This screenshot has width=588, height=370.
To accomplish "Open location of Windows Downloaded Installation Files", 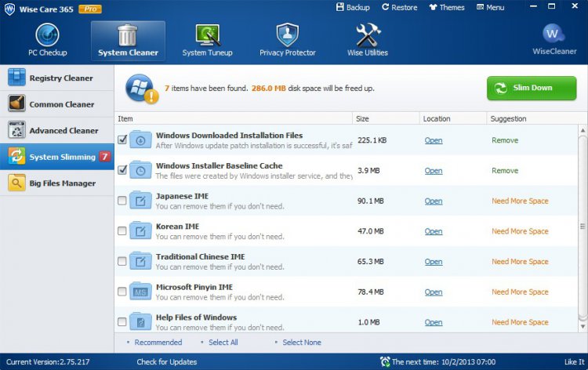I will point(434,140).
